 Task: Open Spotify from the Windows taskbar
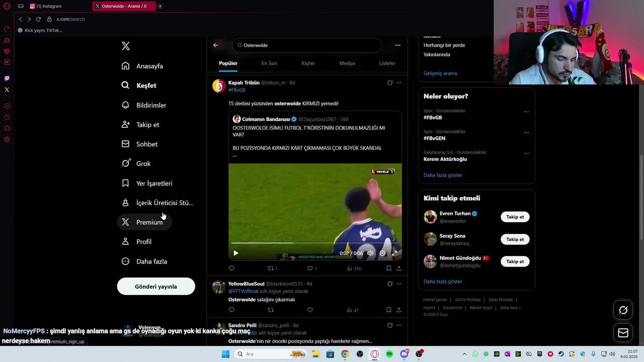click(389, 354)
